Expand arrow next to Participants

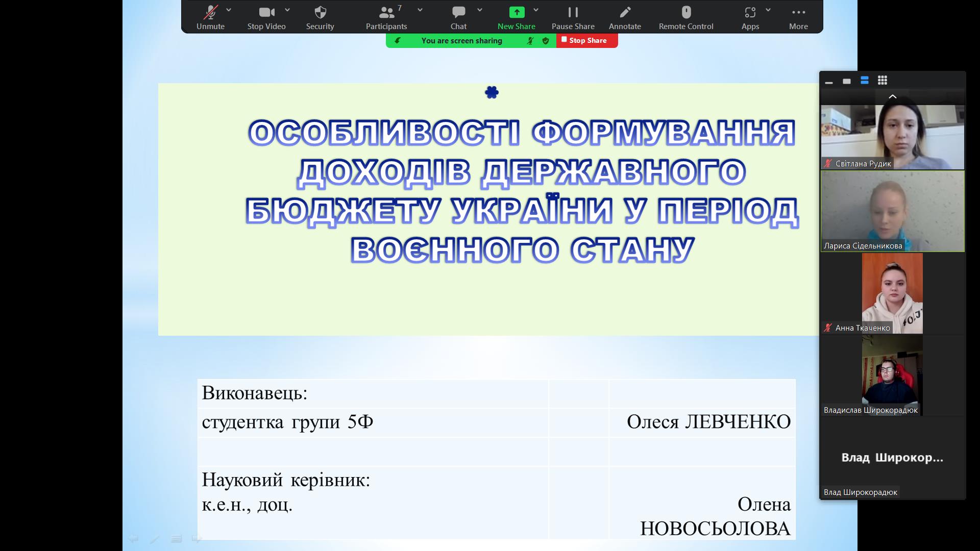click(x=420, y=10)
